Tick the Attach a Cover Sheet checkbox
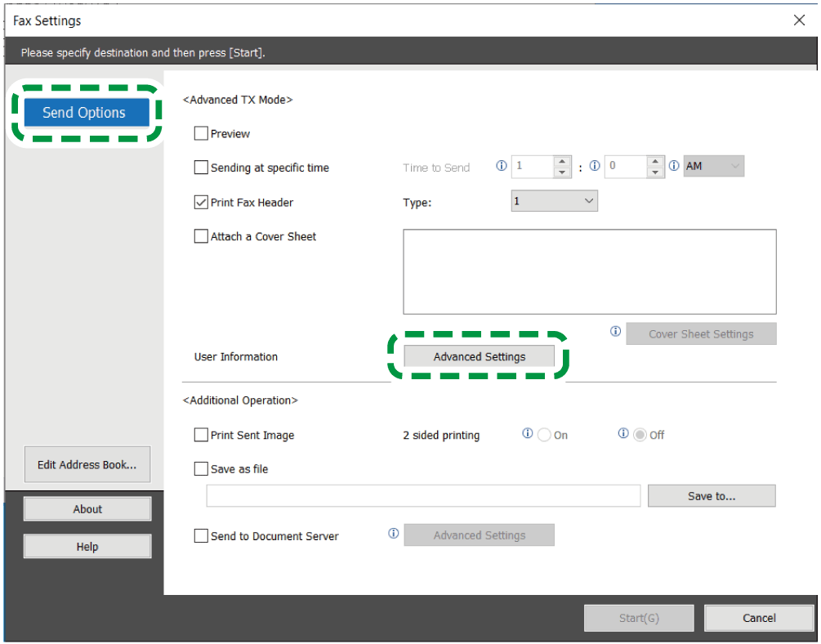The width and height of the screenshot is (821, 644). 201,236
